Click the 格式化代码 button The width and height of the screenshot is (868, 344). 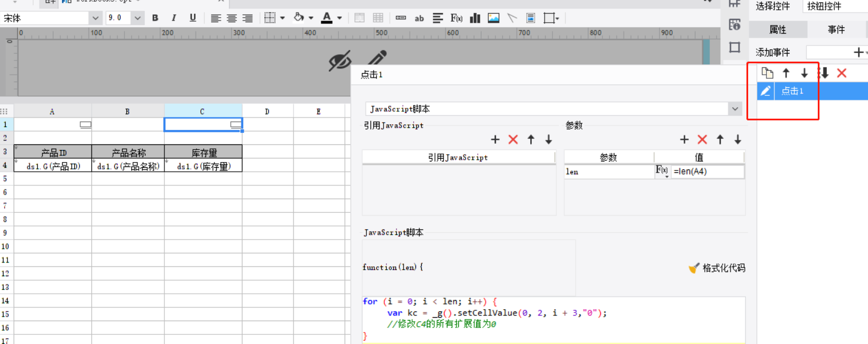tap(717, 268)
